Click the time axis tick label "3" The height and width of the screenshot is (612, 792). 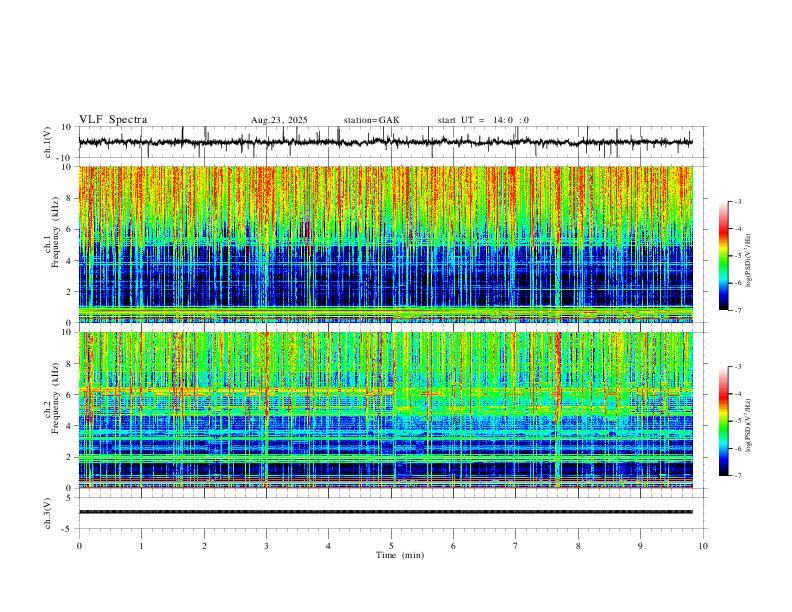(x=266, y=546)
